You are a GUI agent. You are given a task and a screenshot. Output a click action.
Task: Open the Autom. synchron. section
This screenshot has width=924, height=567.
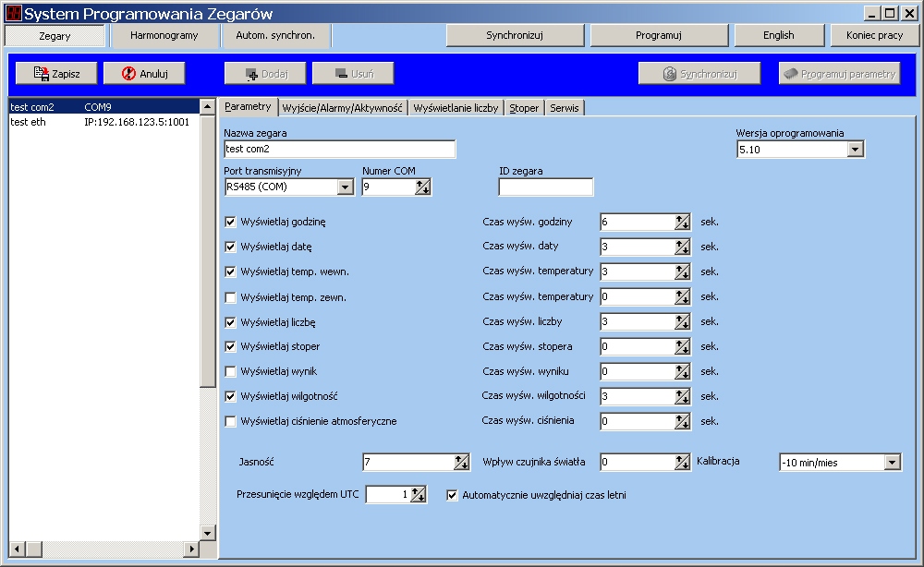coord(275,35)
